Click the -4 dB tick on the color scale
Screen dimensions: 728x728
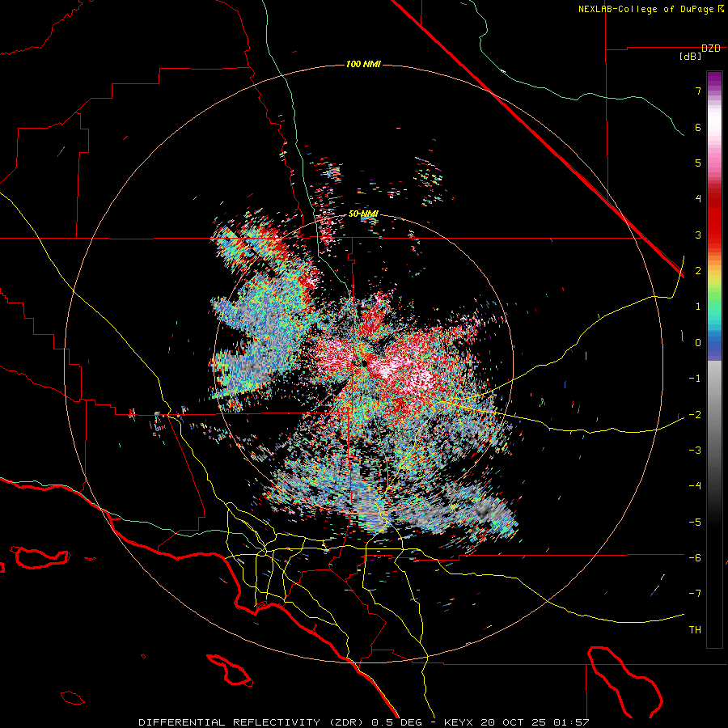695,486
